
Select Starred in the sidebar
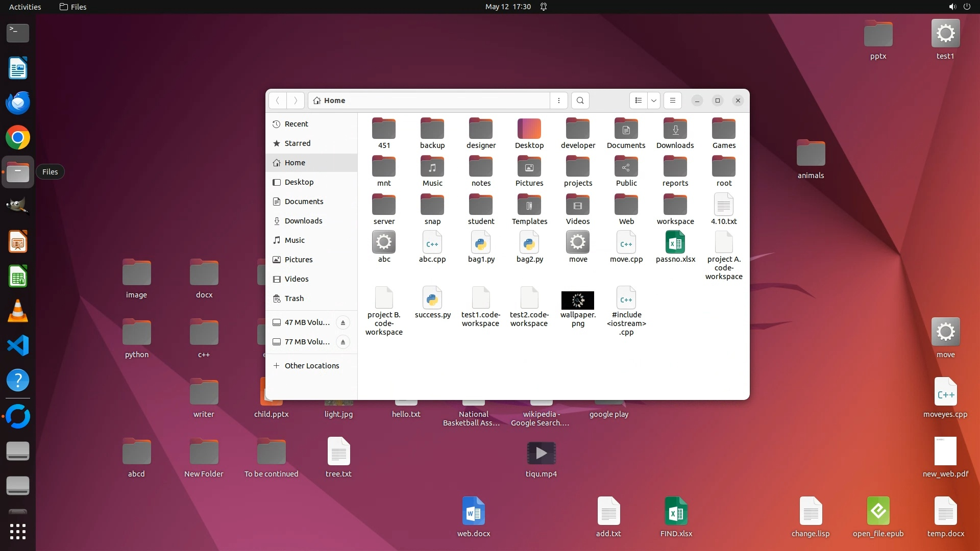point(298,143)
